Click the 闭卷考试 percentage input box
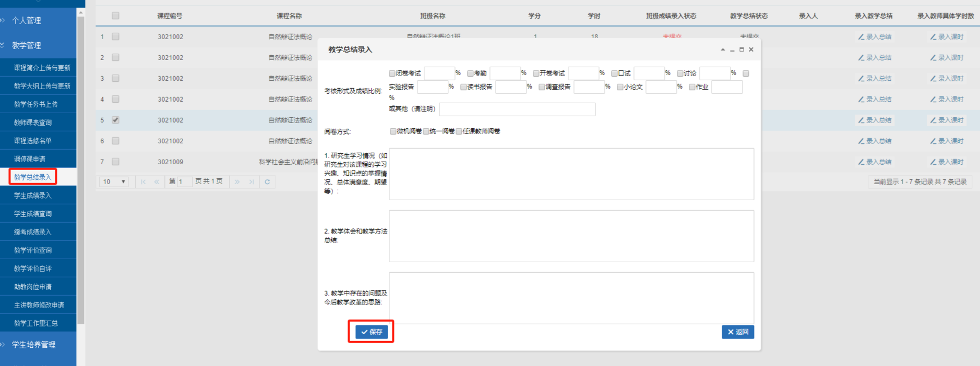Image resolution: width=980 pixels, height=366 pixels. click(439, 74)
